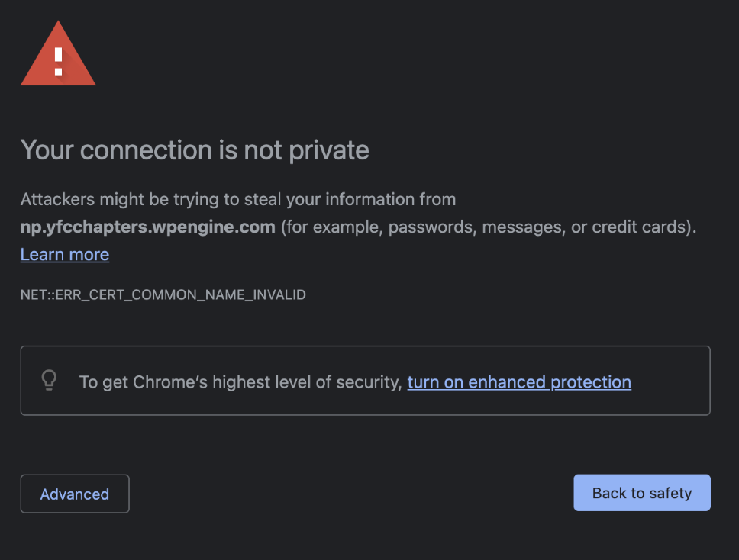The image size is (739, 560).
Task: Click the lightbulb icon in the security tip box
Action: (x=49, y=381)
